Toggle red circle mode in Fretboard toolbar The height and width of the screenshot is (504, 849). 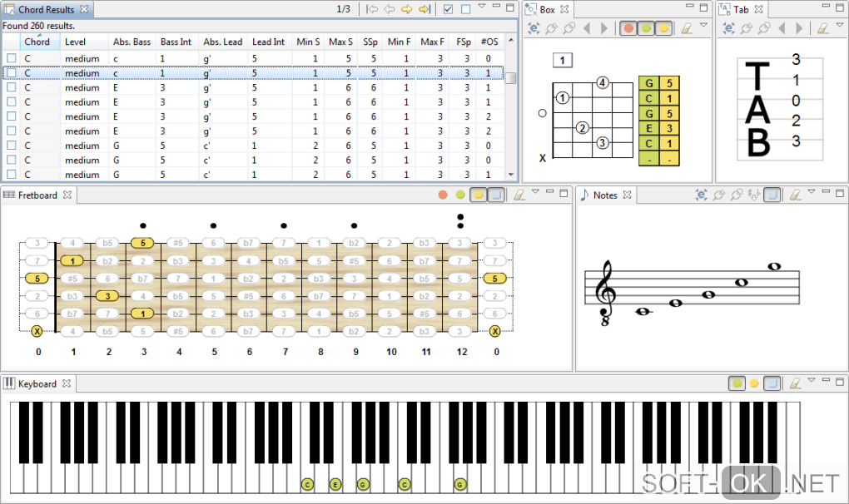point(443,195)
